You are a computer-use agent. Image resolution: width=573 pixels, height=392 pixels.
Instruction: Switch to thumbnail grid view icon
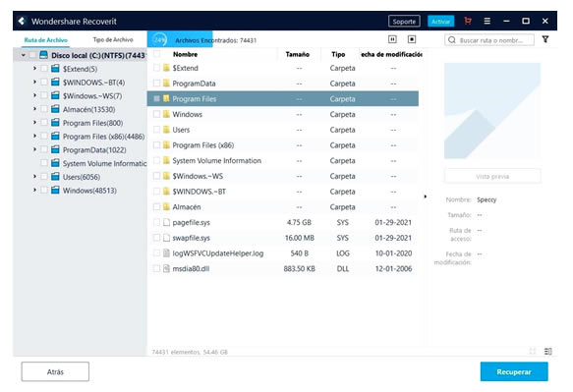tap(533, 352)
